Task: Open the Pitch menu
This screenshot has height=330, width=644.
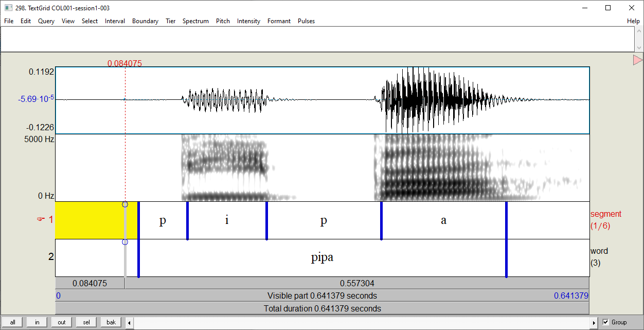Action: 223,21
